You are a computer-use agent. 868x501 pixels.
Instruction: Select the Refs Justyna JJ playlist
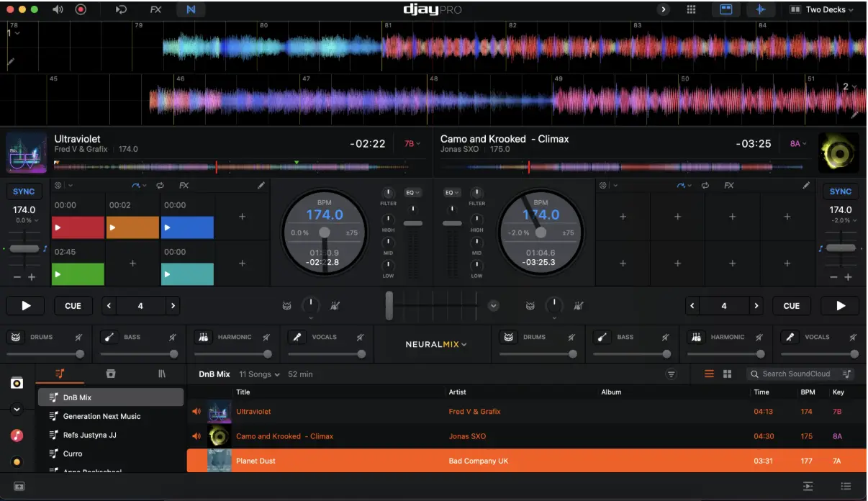pos(111,435)
